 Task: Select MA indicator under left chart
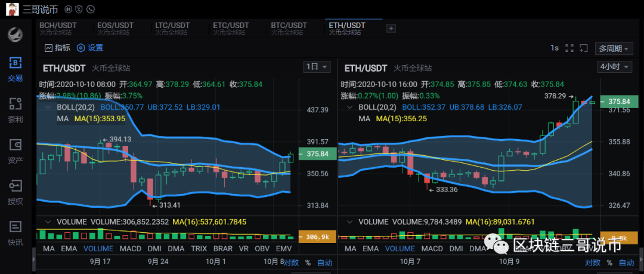(49, 248)
